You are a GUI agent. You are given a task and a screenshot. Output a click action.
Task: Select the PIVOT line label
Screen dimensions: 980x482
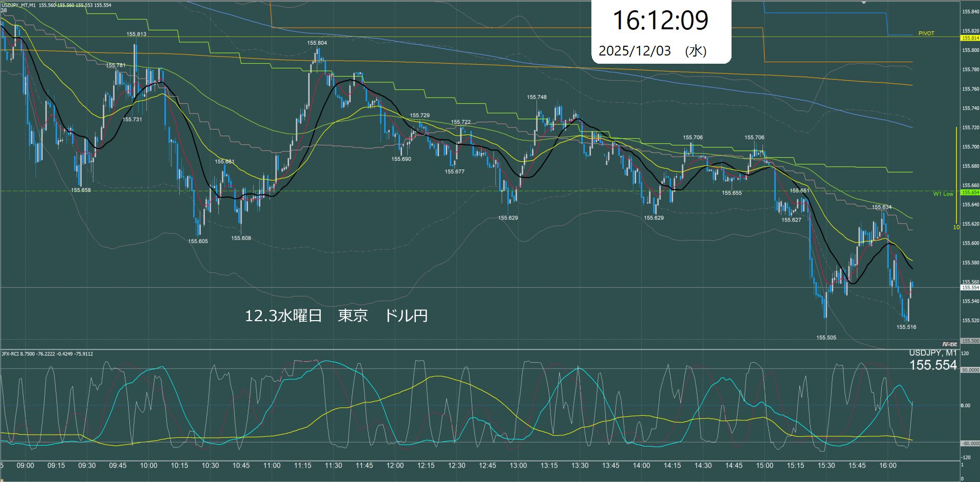[x=926, y=33]
